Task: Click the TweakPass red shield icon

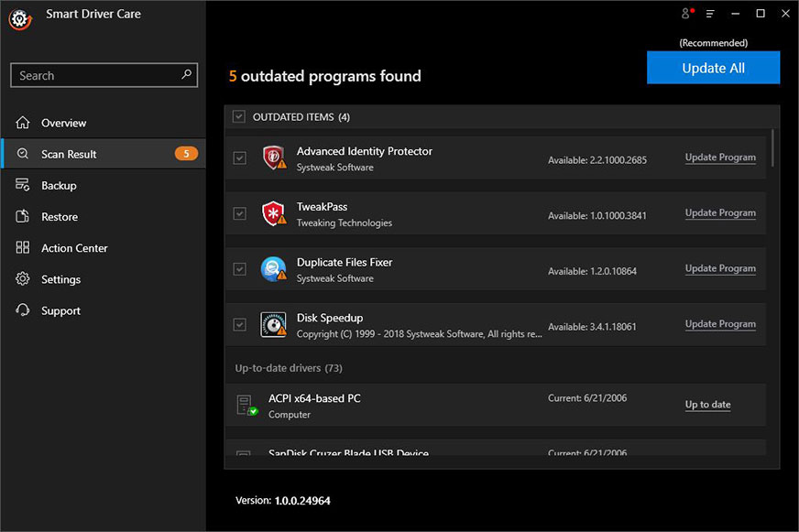Action: pos(273,213)
